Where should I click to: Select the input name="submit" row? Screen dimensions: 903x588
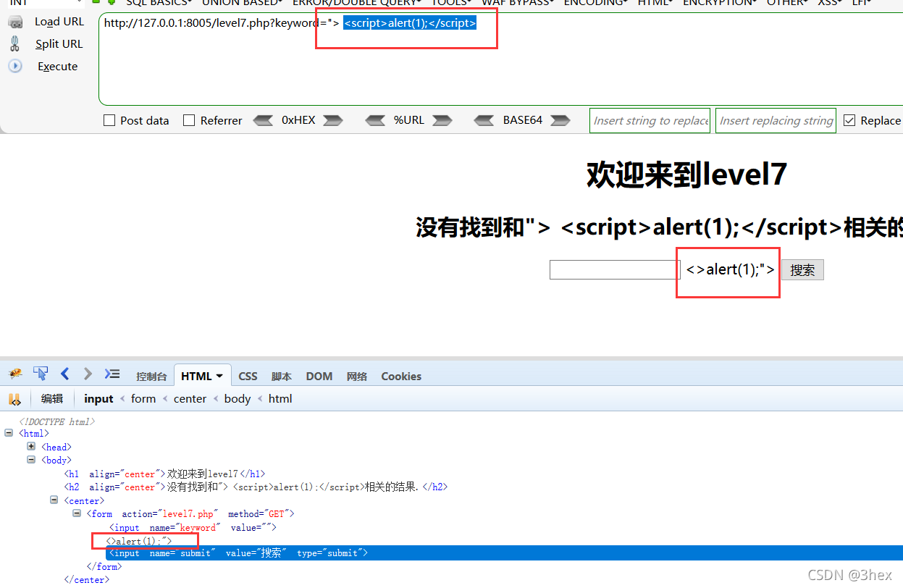click(503, 553)
